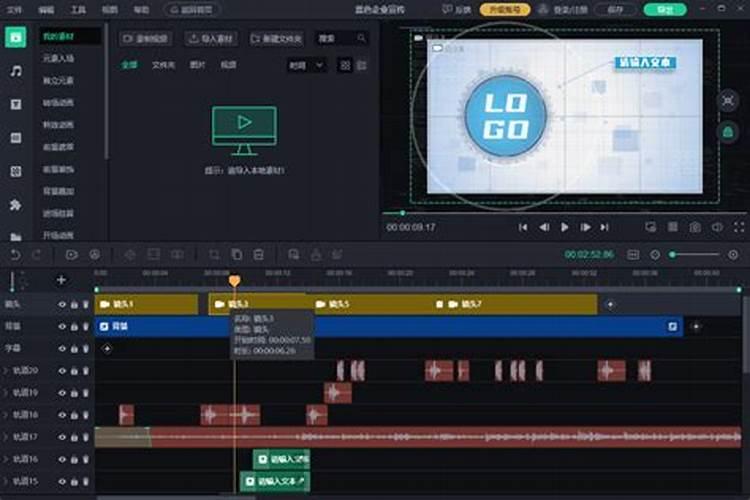This screenshot has width=750, height=500.
Task: Play the preview video
Action: coord(564,227)
